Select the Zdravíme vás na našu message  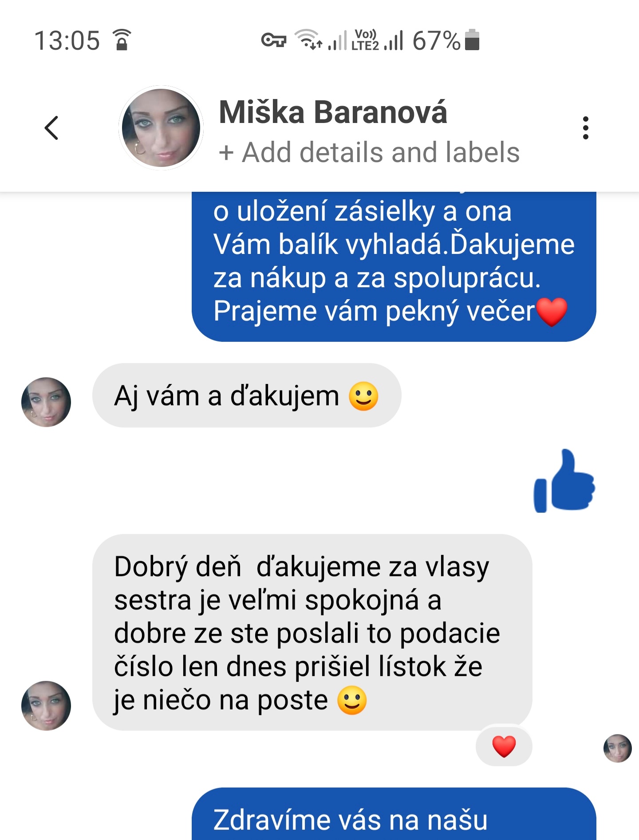coord(394,814)
